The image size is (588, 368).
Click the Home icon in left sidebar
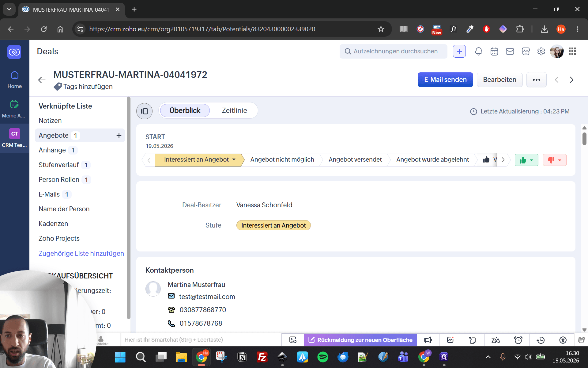14,80
